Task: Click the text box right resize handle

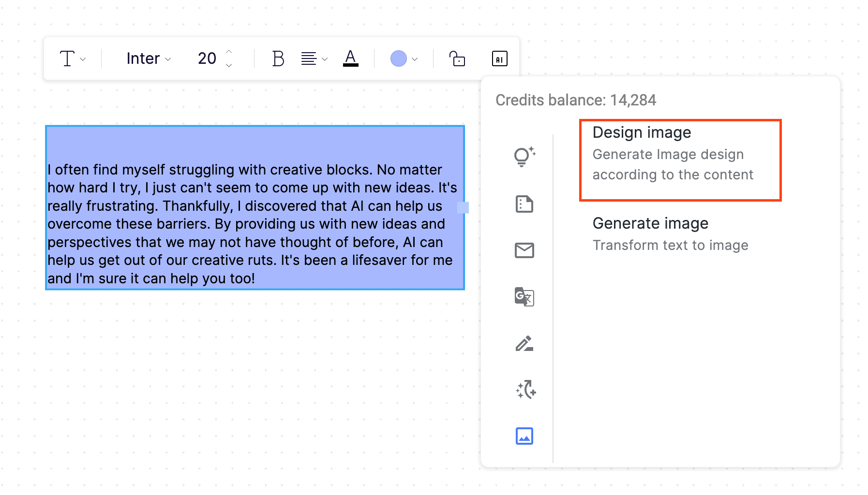Action: (463, 207)
